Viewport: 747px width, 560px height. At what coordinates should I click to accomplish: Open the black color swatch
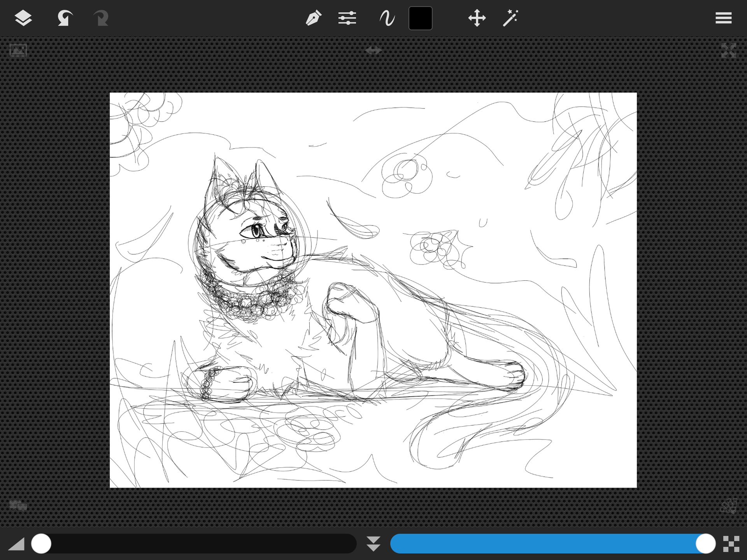[421, 18]
